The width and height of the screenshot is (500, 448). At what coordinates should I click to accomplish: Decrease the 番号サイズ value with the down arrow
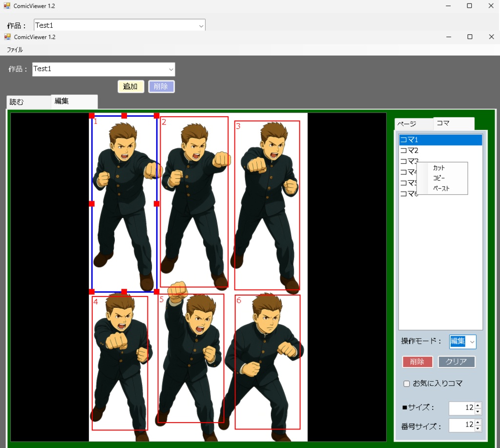(478, 427)
